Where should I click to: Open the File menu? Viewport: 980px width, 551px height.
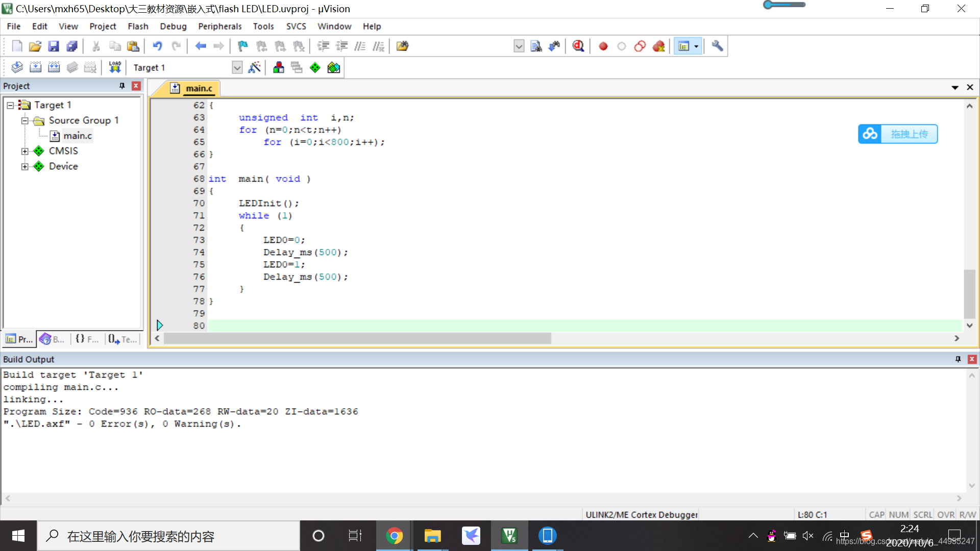14,27
